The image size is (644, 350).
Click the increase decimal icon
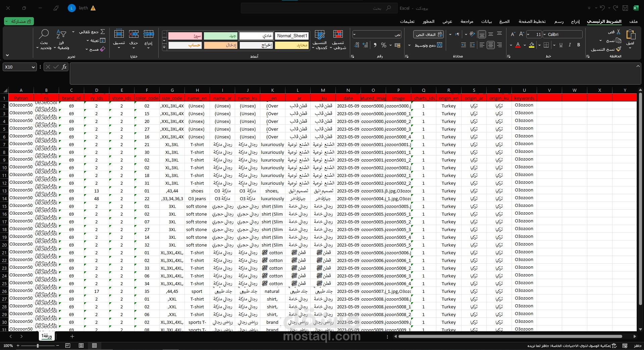pos(365,45)
